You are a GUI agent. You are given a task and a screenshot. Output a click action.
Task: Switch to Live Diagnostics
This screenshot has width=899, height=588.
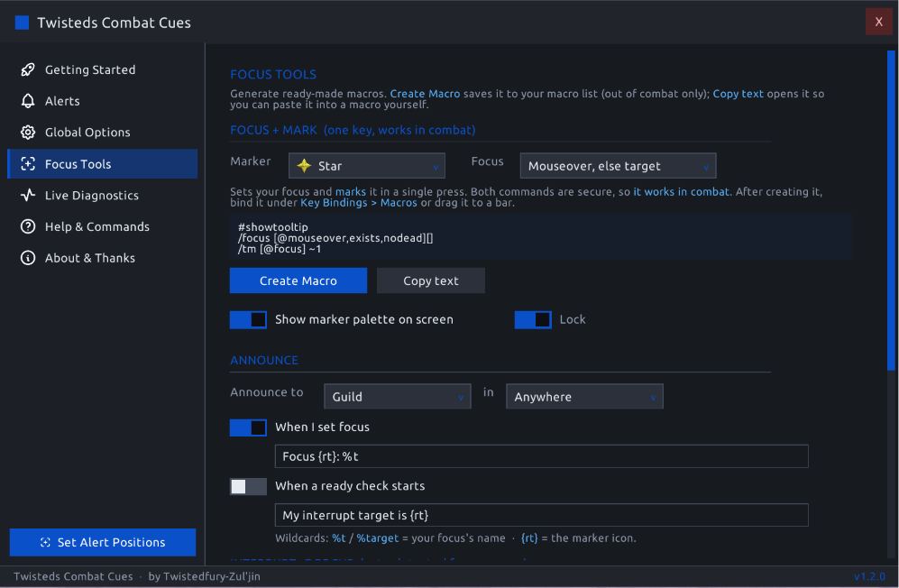[x=103, y=196]
